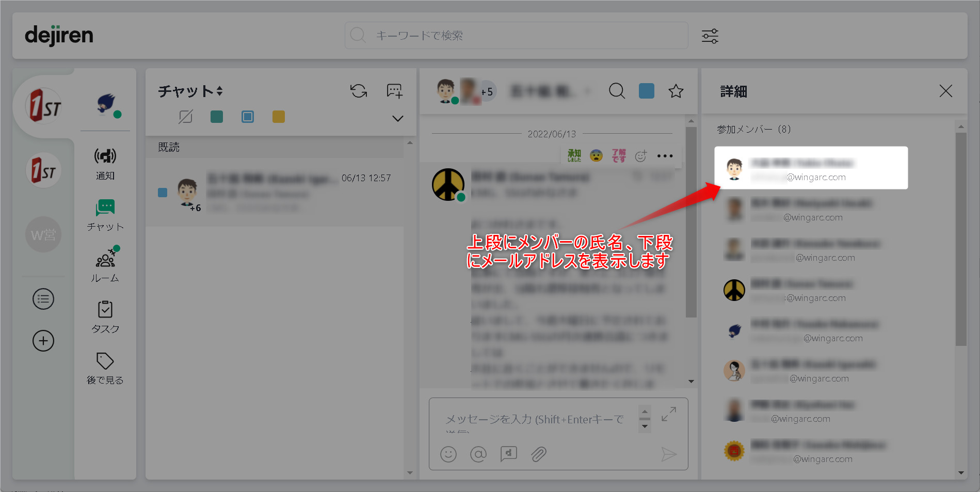Image resolution: width=980 pixels, height=492 pixels.
Task: Open the stamp picker icon
Action: (508, 454)
